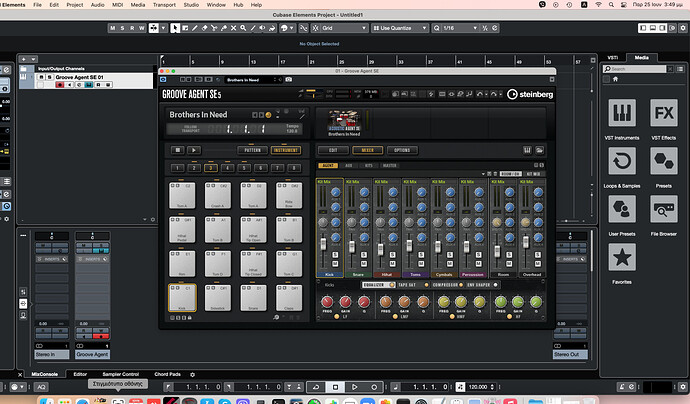Select the Erase tool
This screenshot has height=404, width=690.
point(204,28)
